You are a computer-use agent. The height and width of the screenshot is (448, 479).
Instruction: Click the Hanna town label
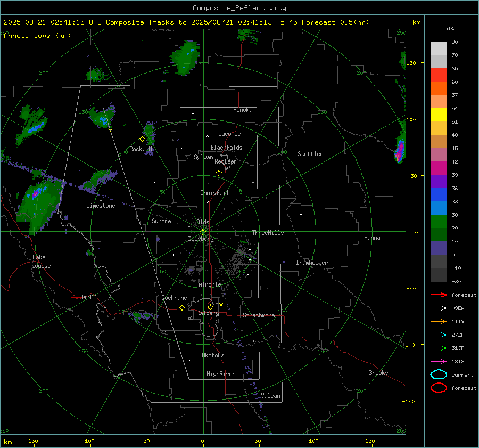pyautogui.click(x=372, y=238)
